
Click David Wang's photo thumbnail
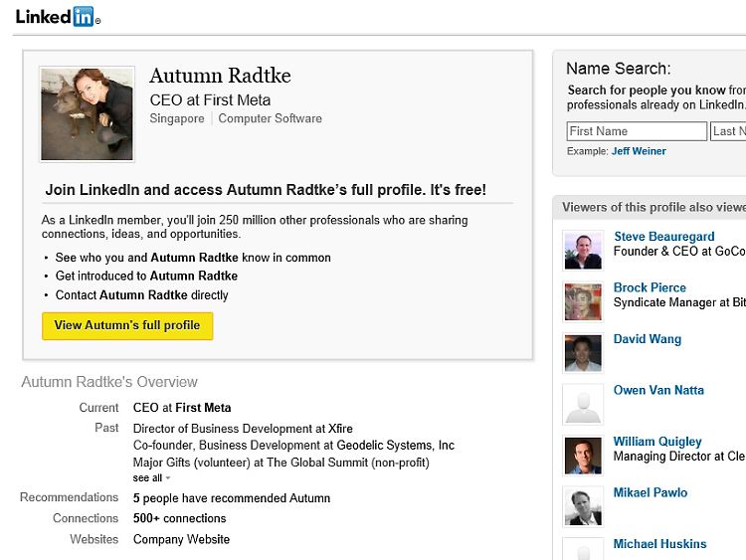[x=583, y=353]
